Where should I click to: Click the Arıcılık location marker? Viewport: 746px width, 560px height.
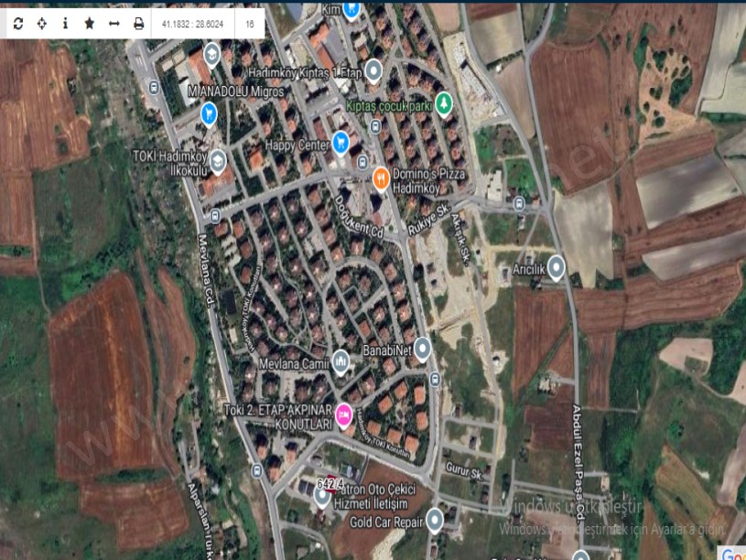click(556, 266)
